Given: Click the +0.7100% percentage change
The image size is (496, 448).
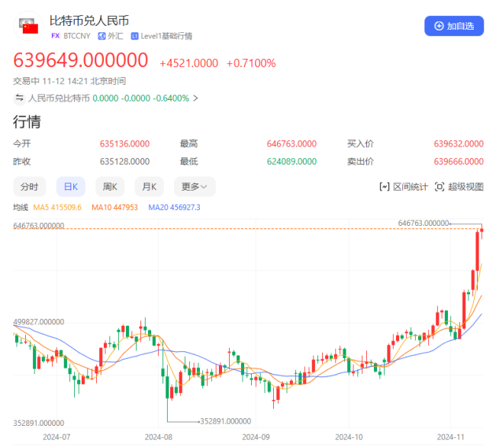Looking at the screenshot, I should [251, 63].
